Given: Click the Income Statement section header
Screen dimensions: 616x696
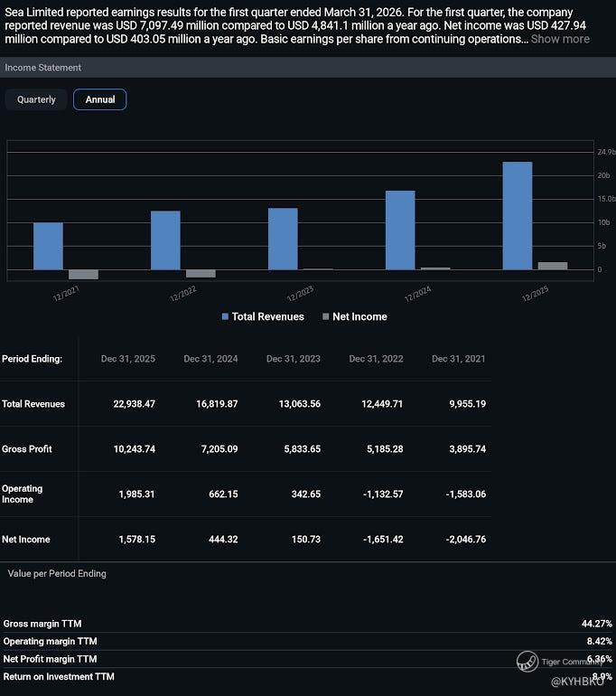Looking at the screenshot, I should tap(308, 68).
